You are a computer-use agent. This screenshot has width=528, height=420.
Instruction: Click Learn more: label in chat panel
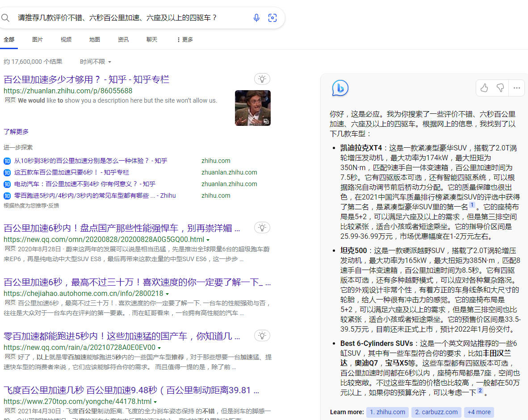pyautogui.click(x=347, y=412)
